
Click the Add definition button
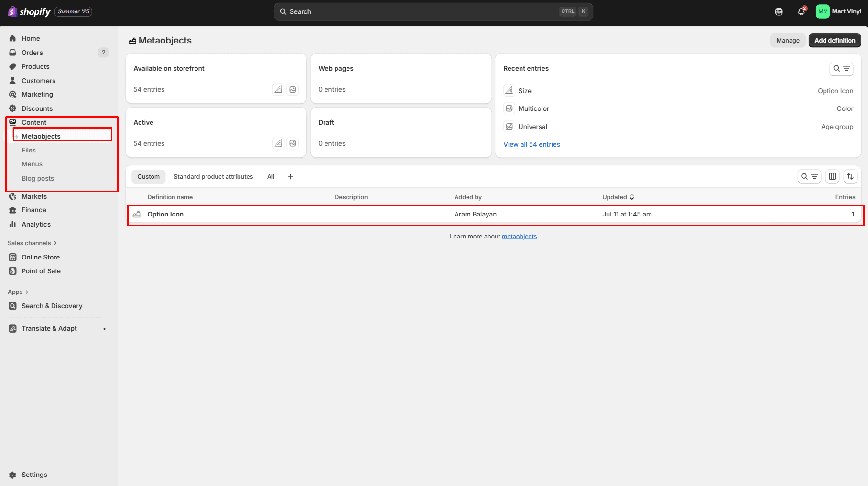[x=835, y=40]
